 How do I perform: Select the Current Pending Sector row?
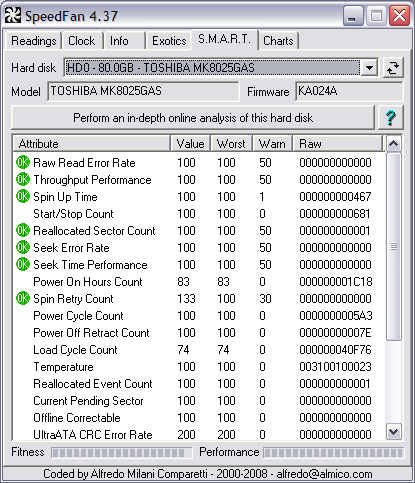(199, 400)
